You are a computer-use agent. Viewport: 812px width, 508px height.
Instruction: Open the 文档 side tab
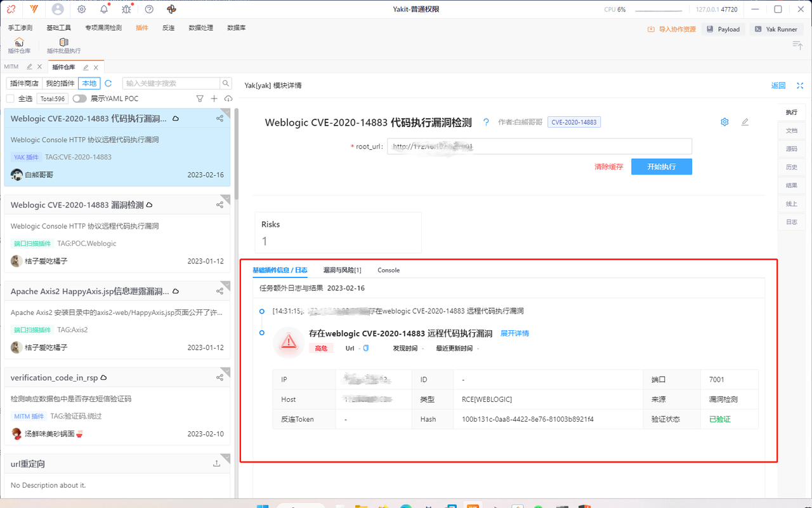point(791,130)
